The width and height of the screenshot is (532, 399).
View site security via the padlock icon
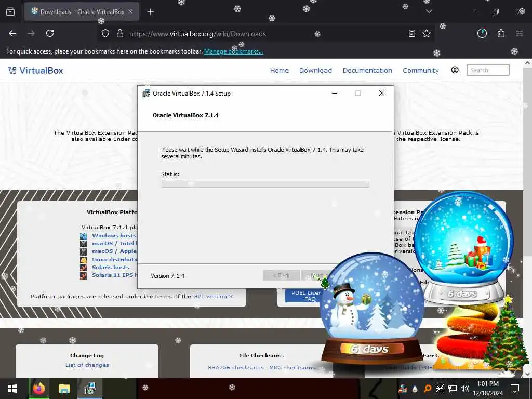coord(120,33)
